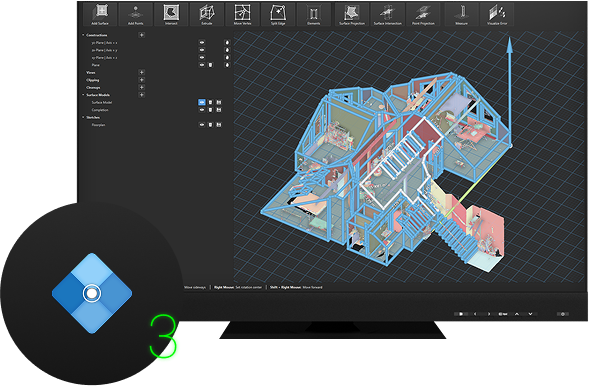Add a cleanup with the plus button
Image resolution: width=603 pixels, height=386 pixels.
142,87
